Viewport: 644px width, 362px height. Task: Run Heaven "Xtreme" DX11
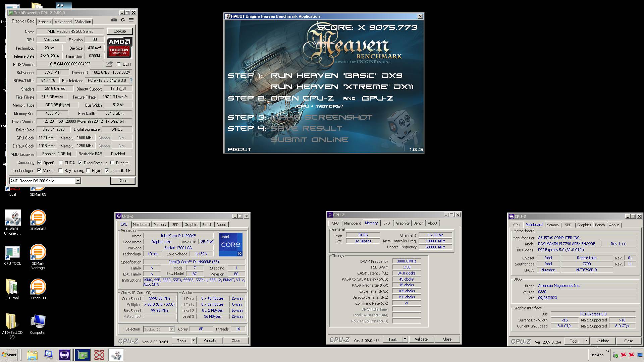click(342, 87)
